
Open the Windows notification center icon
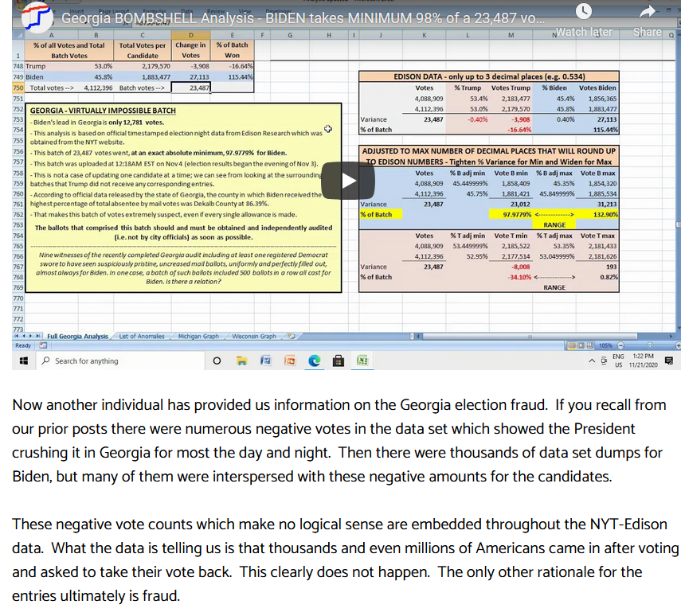point(667,361)
